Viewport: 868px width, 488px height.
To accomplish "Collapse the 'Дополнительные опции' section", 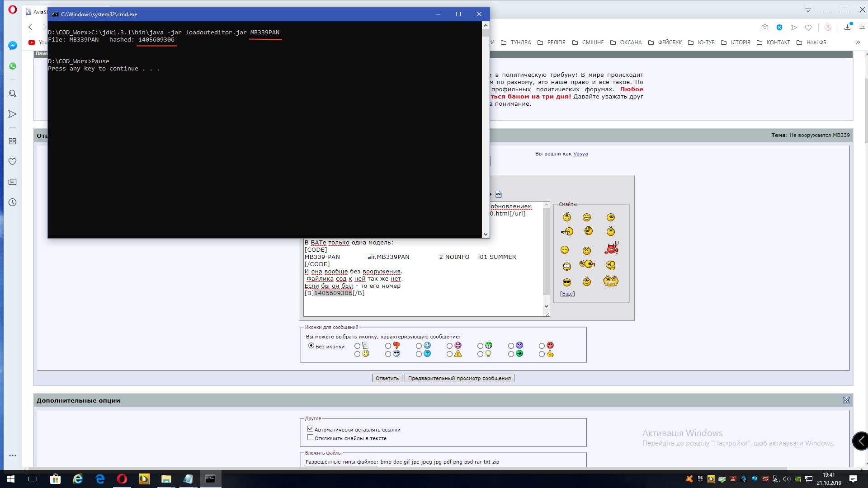I will [x=846, y=400].
